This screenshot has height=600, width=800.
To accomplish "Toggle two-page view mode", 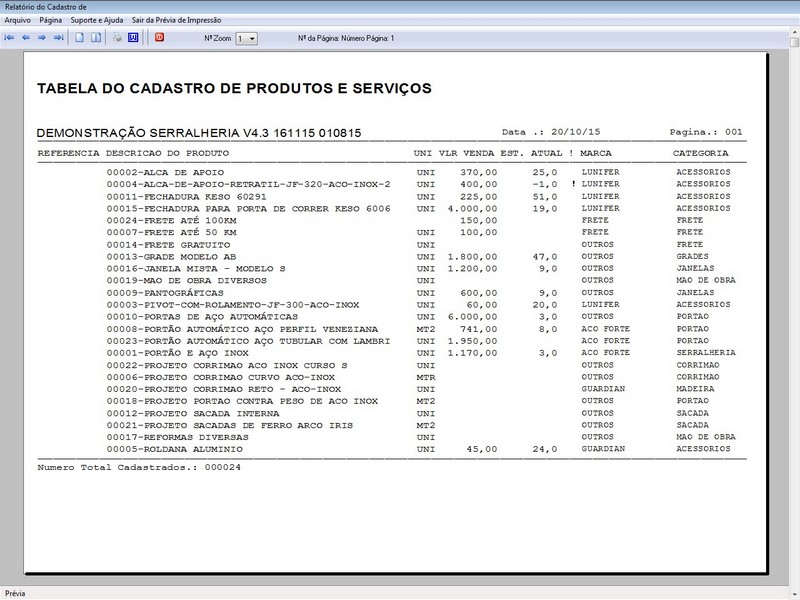I will pyautogui.click(x=97, y=38).
